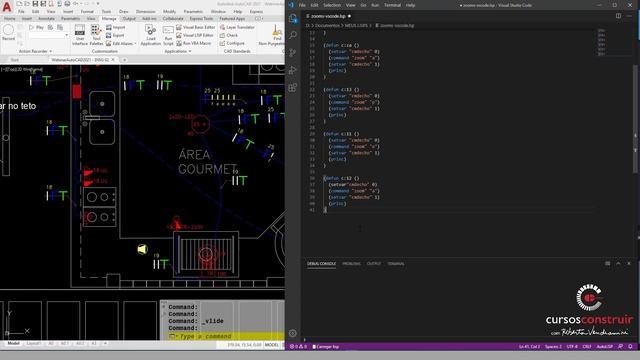The height and width of the screenshot is (360, 640).
Task: Switch to the OUTPUT panel tab
Action: point(373,264)
